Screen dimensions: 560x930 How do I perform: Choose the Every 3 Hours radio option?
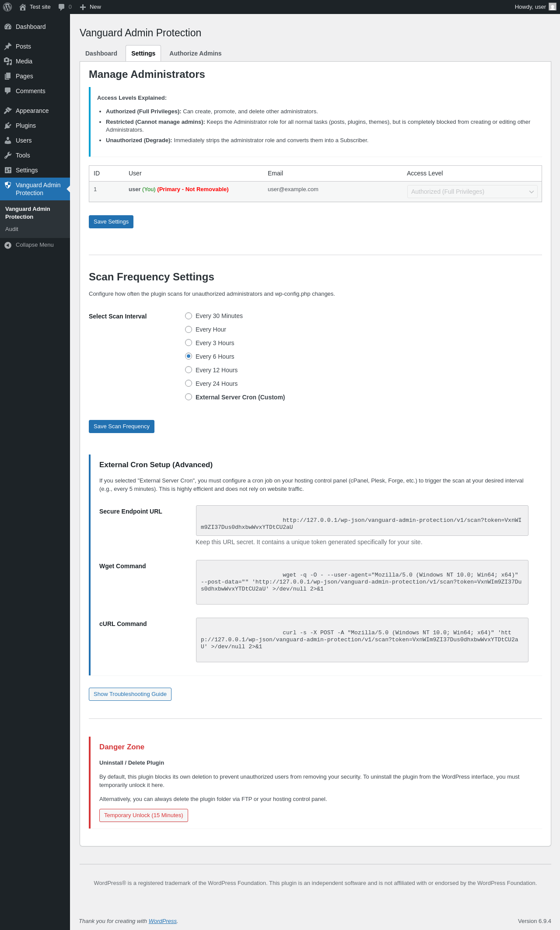[189, 343]
